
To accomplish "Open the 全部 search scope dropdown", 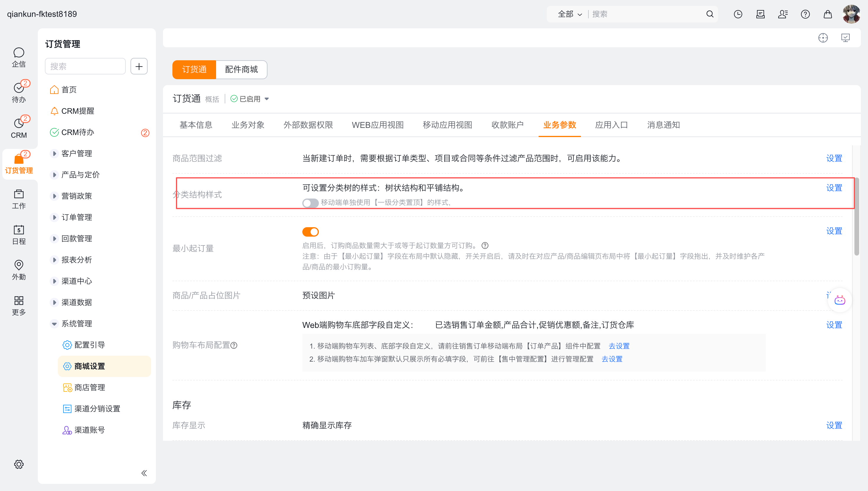I will (570, 14).
